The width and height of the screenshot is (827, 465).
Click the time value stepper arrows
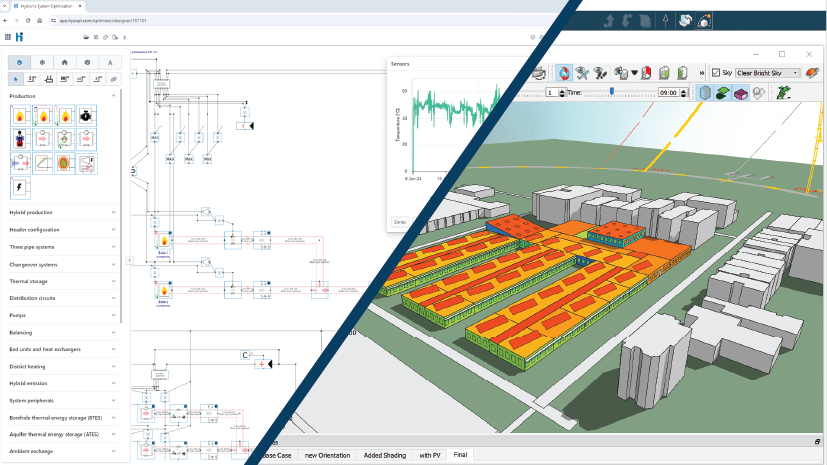click(684, 93)
